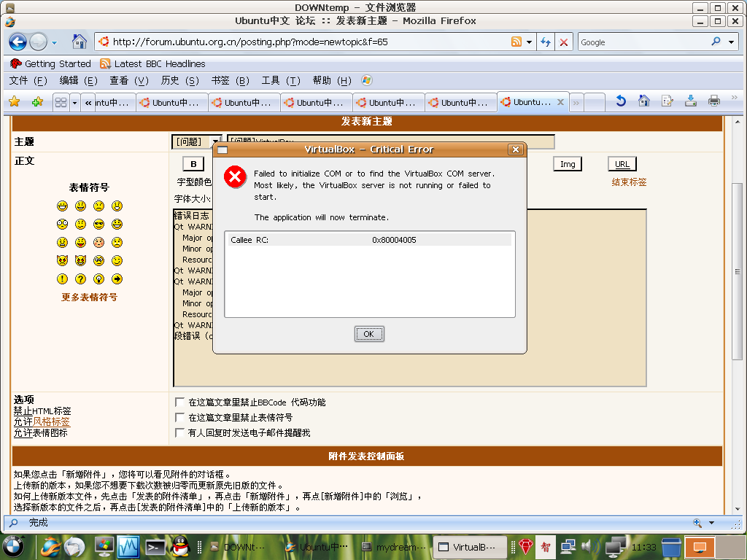This screenshot has height=560, width=747.
Task: Click the blue undo arrow toolbar icon
Action: point(620,101)
